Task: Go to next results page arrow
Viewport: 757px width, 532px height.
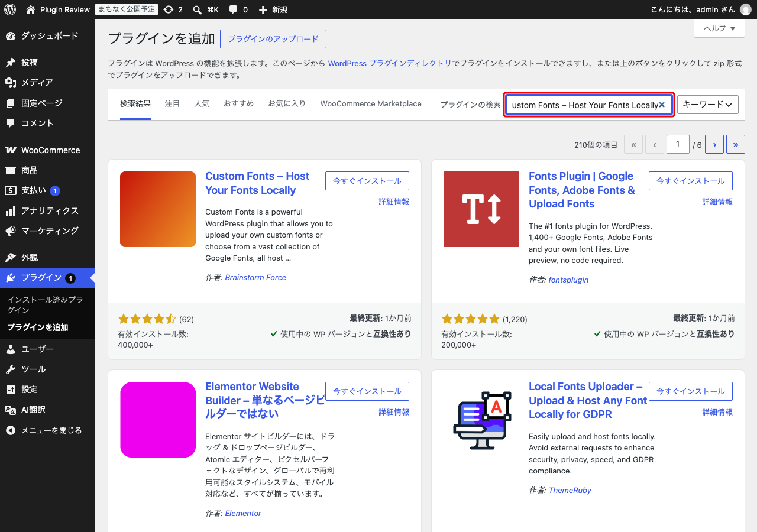Action: (714, 144)
